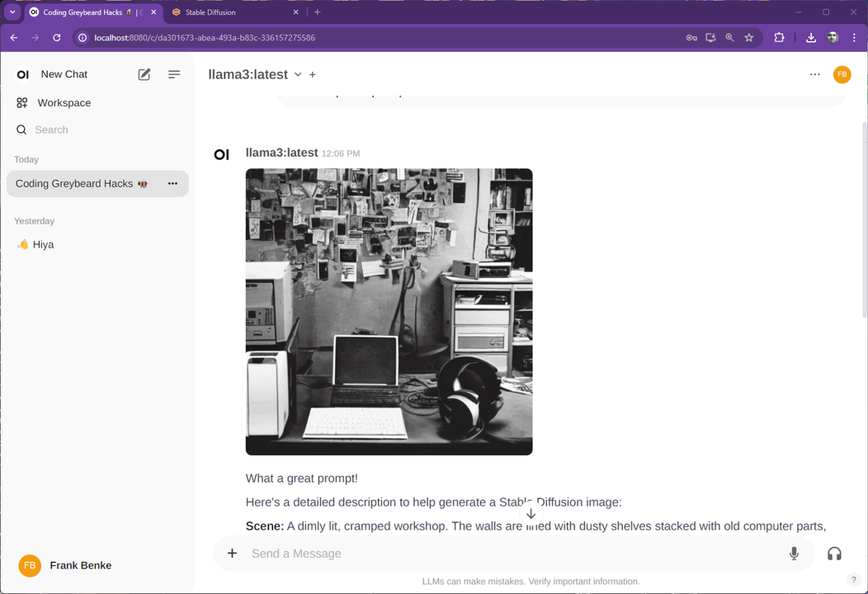The width and height of the screenshot is (868, 594).
Task: Open the Workspace section
Action: [64, 103]
